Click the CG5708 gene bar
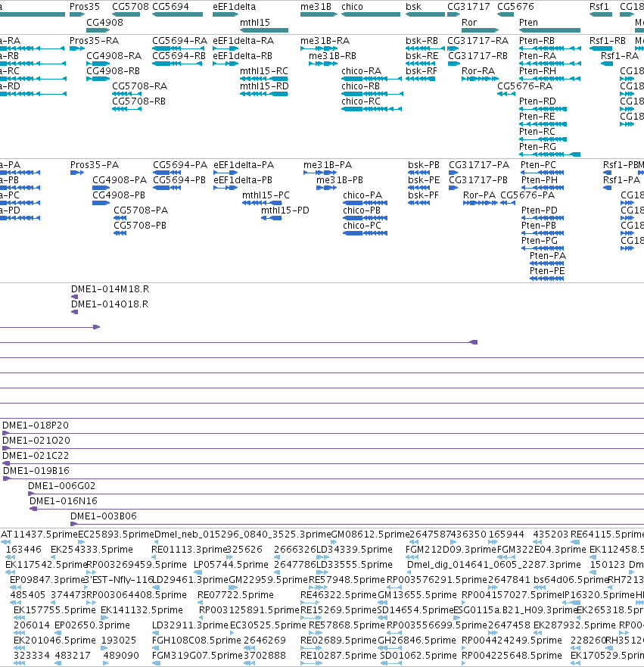The height and width of the screenshot is (667, 644). [x=126, y=14]
